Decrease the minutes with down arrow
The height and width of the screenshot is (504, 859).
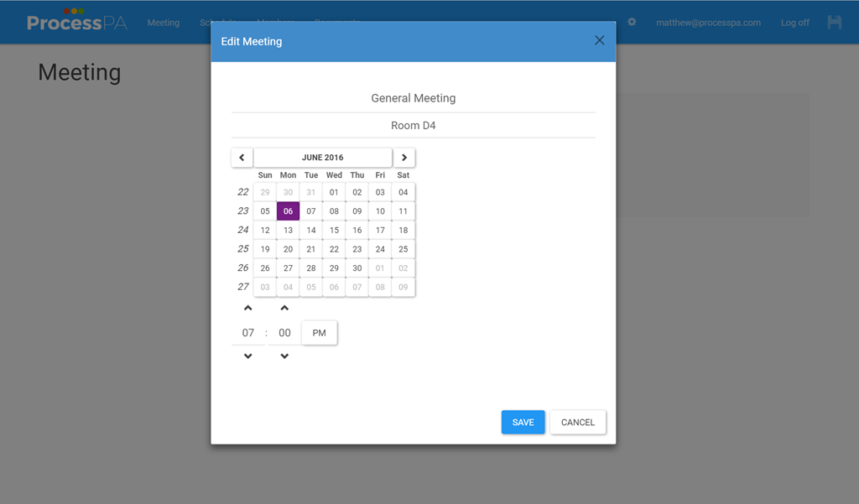point(284,356)
